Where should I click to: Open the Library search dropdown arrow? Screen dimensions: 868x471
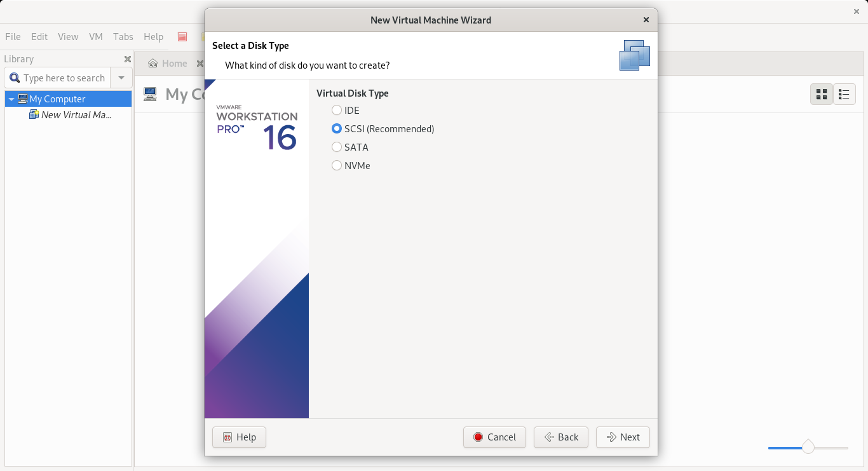pyautogui.click(x=121, y=78)
